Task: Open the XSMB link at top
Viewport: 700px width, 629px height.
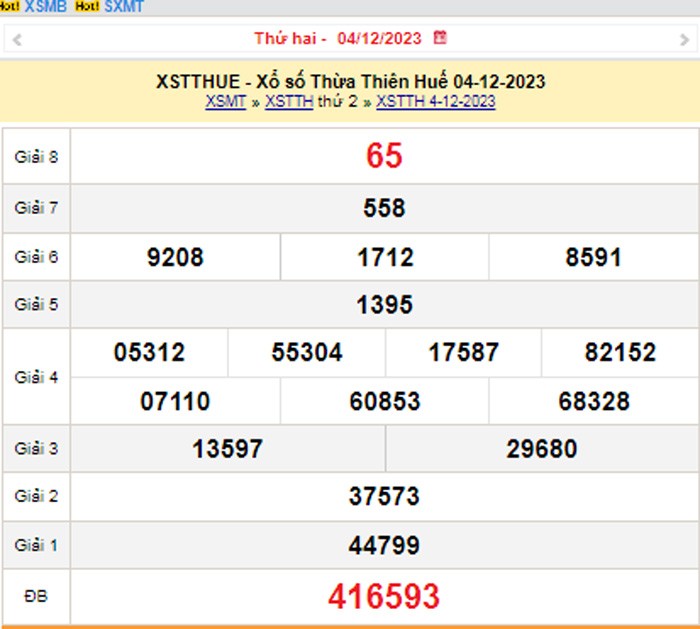Action: (x=46, y=6)
